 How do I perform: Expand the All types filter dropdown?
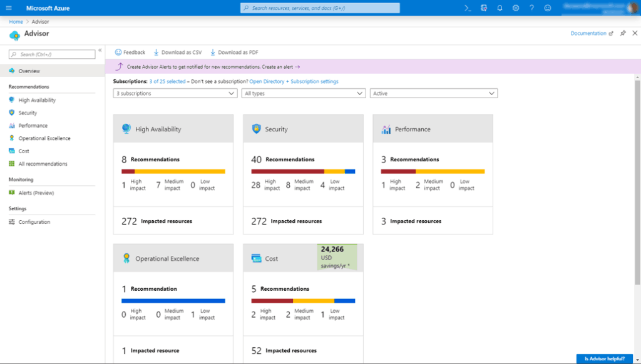tap(304, 93)
